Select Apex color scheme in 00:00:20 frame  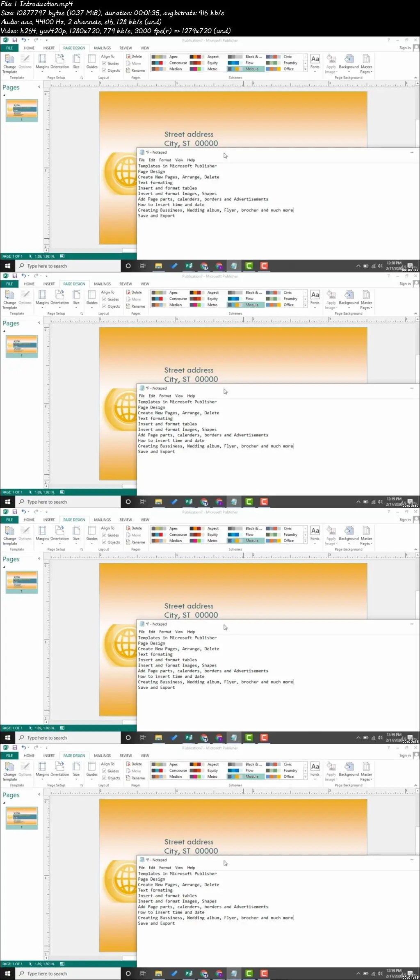168,57
